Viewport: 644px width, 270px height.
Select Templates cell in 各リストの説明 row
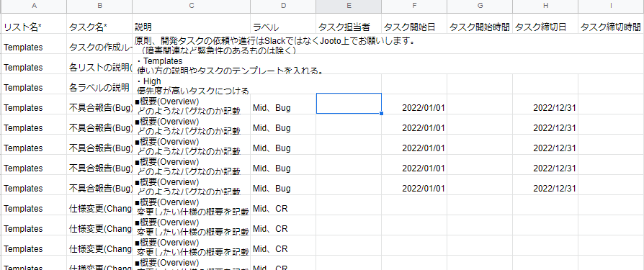tap(33, 63)
